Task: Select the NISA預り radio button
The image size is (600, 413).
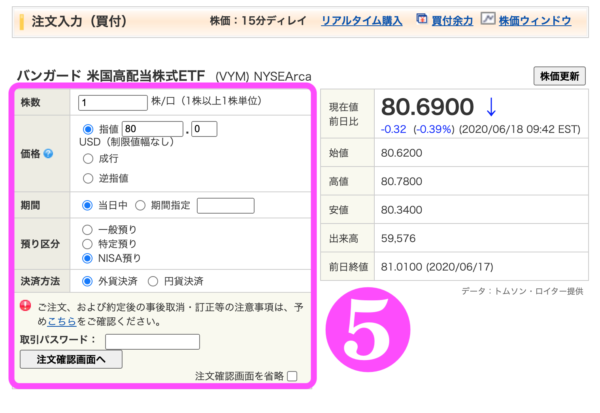Action: (x=87, y=258)
